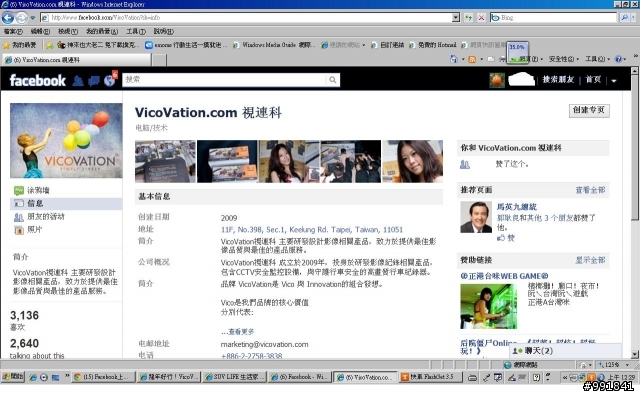
Task: Open the 編輯 menu
Action: pyautogui.click(x=40, y=31)
